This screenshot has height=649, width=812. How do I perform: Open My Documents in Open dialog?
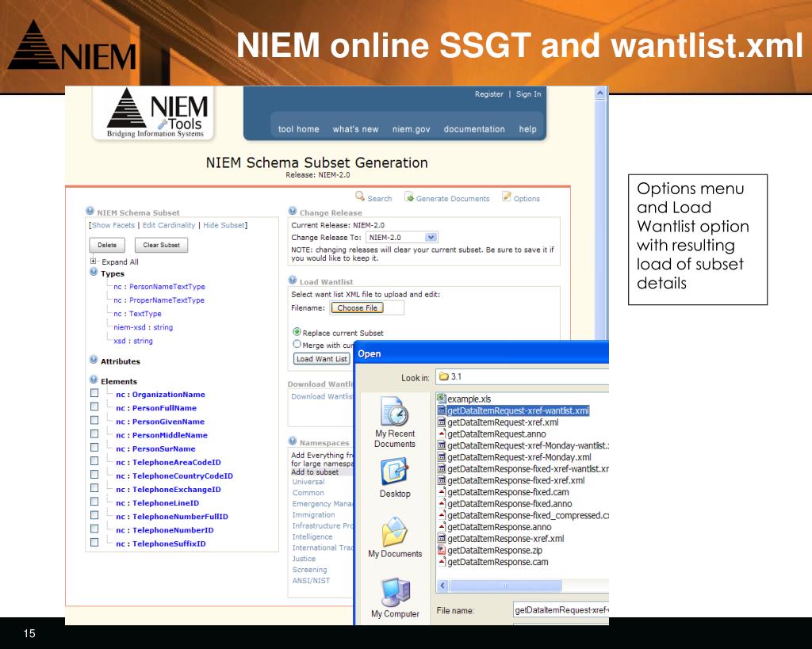tap(395, 537)
